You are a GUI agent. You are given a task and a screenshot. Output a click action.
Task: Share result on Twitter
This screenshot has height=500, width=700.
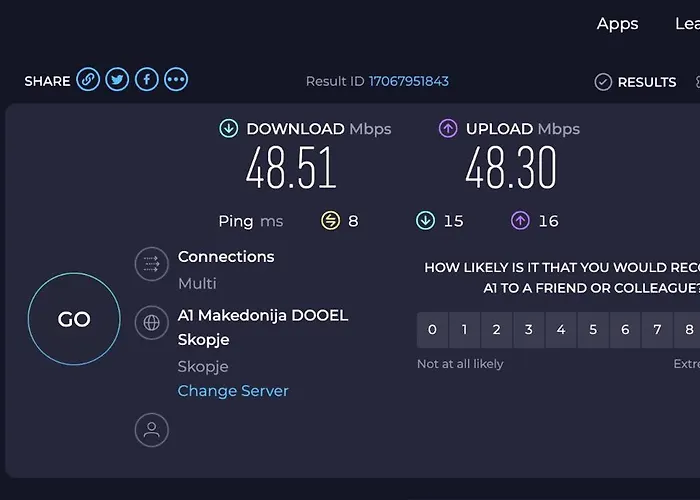pos(118,80)
